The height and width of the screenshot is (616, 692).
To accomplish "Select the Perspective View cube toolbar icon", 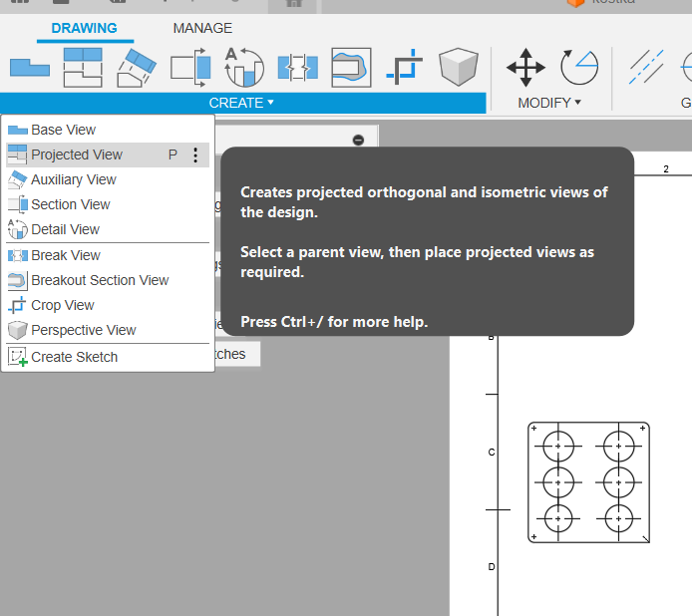I will tap(459, 67).
